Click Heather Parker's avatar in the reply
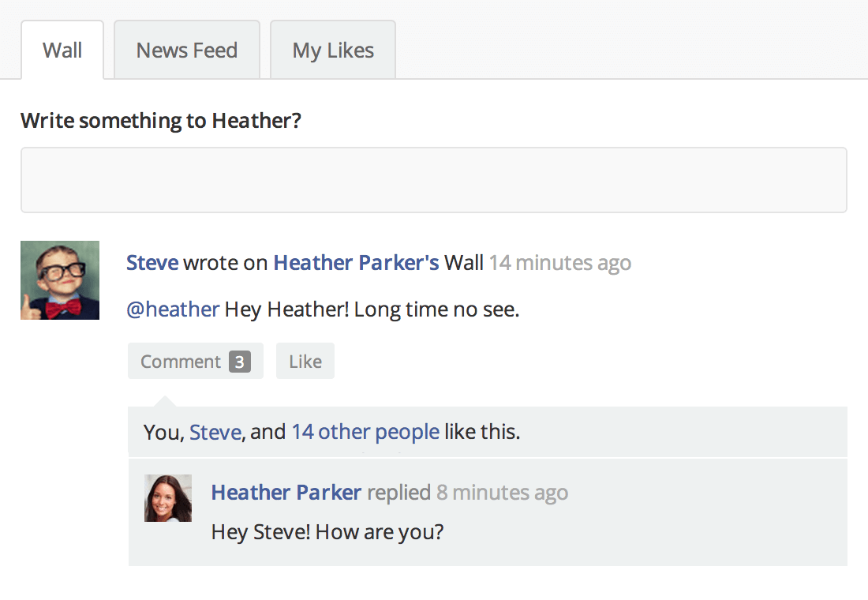The height and width of the screenshot is (600, 868). (x=168, y=498)
